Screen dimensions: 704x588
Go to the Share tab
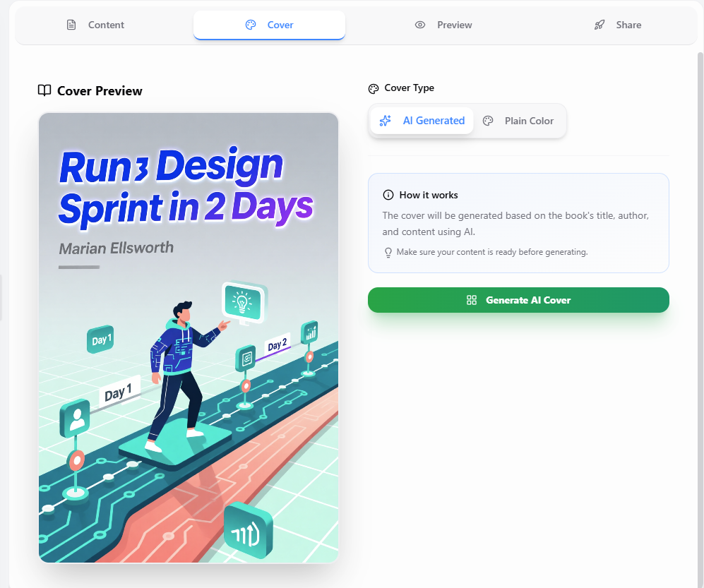point(628,25)
